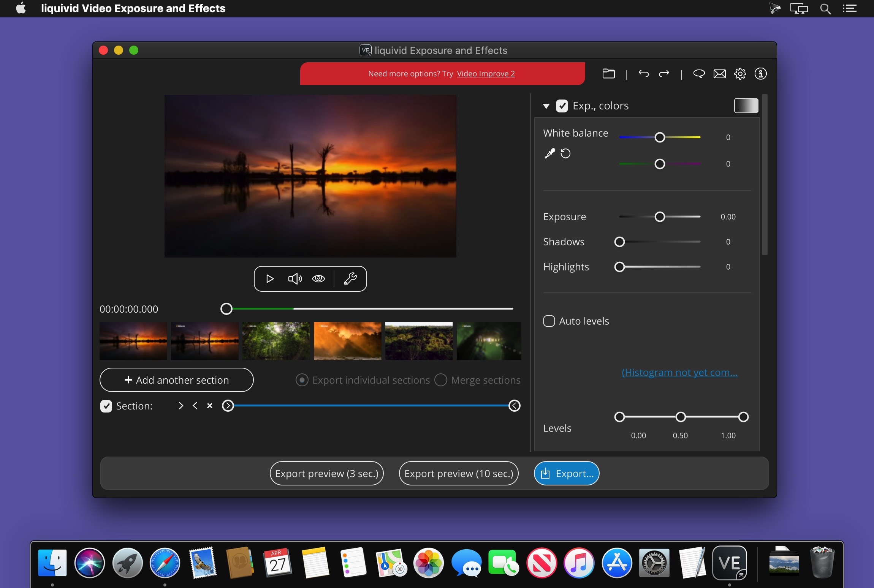Image resolution: width=874 pixels, height=588 pixels.
Task: Click the Exposure slider handle
Action: [x=660, y=217]
